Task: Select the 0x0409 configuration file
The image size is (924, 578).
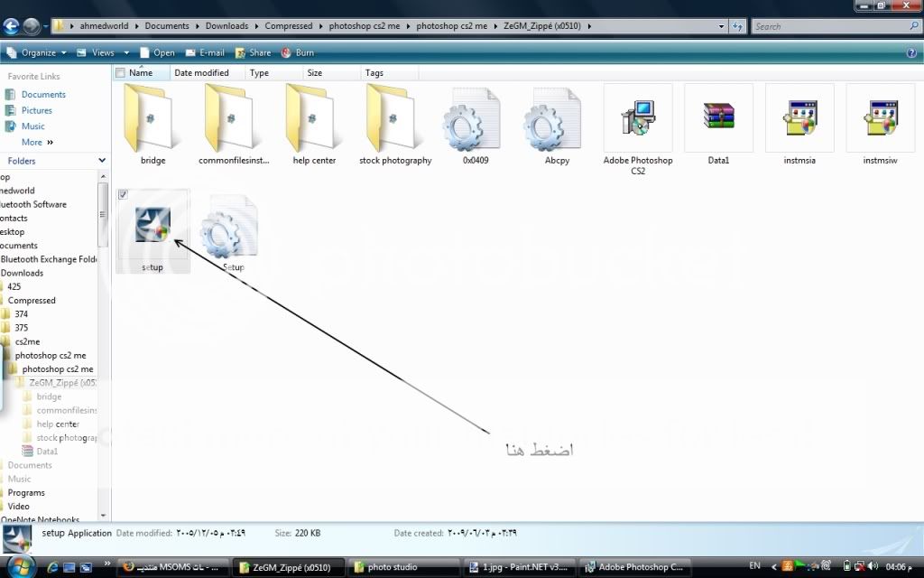Action: coord(475,119)
